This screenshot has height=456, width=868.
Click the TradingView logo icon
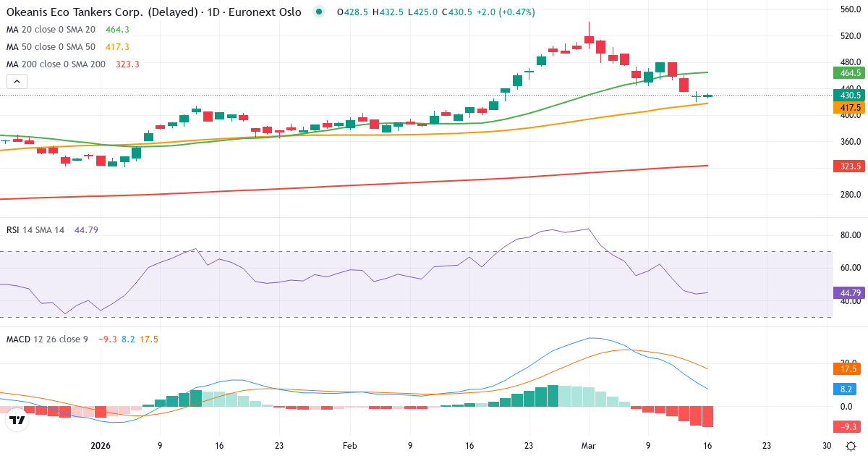[x=17, y=419]
